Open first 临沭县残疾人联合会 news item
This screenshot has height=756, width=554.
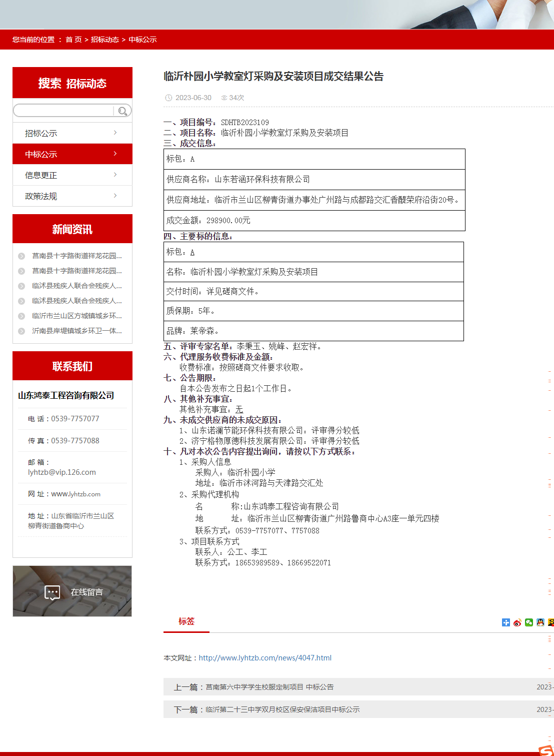(x=77, y=286)
